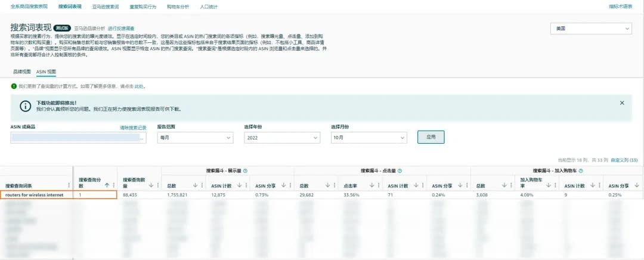Click the info icon beside 搜索漏斗 - 点击量
Screen dimensions: 644x260
[x=400, y=171]
